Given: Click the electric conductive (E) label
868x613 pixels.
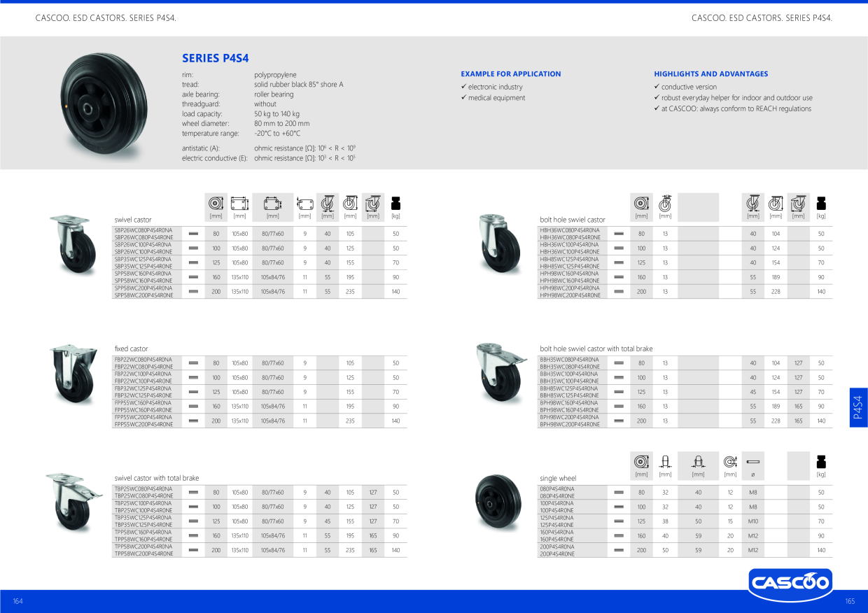Looking at the screenshot, I should (215, 158).
